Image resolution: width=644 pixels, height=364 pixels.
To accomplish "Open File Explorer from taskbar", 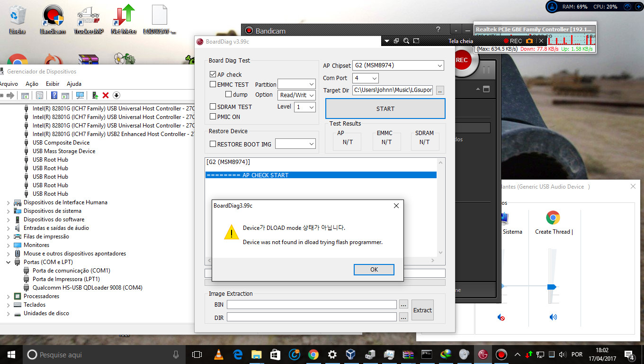I will coord(257,355).
